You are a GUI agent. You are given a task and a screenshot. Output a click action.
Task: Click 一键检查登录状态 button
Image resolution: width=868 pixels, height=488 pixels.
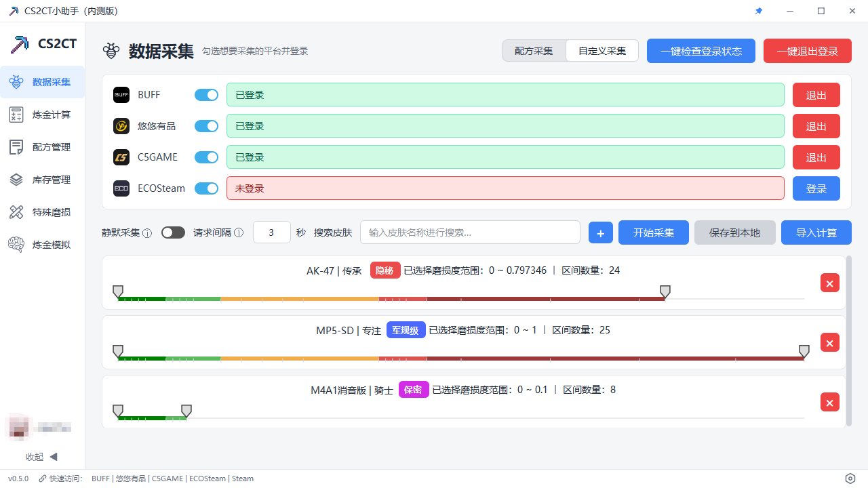coord(701,51)
